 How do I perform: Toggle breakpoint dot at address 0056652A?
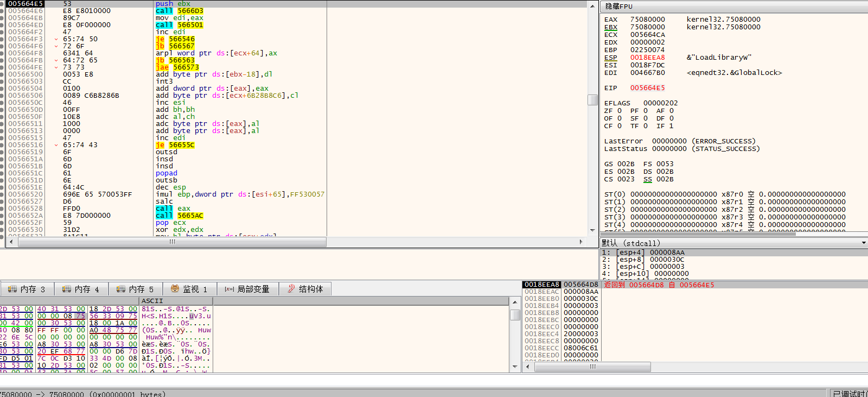click(2, 216)
